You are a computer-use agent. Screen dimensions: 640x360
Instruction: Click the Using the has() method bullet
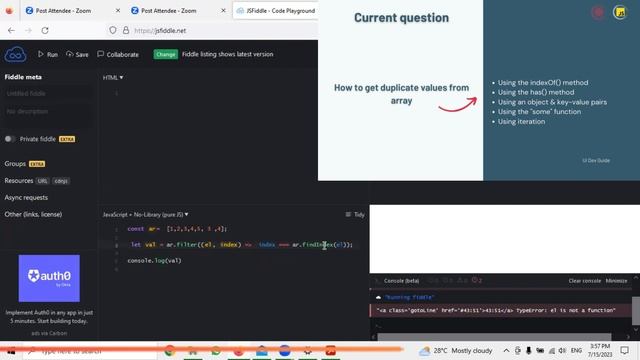click(x=536, y=92)
